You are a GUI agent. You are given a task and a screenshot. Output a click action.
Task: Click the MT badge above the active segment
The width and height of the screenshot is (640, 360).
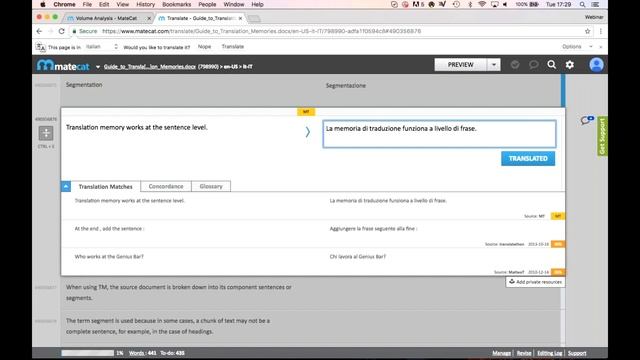coord(306,112)
